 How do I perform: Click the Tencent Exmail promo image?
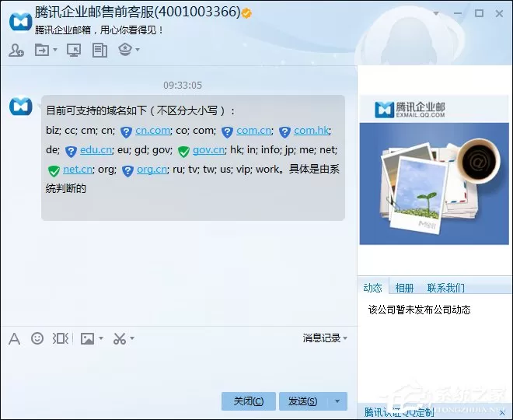click(x=434, y=184)
